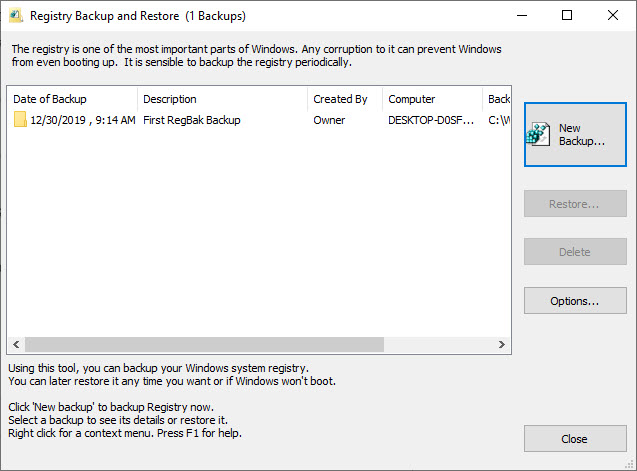Click the Computer column header
Image resolution: width=637 pixels, height=471 pixels.
tap(432, 99)
